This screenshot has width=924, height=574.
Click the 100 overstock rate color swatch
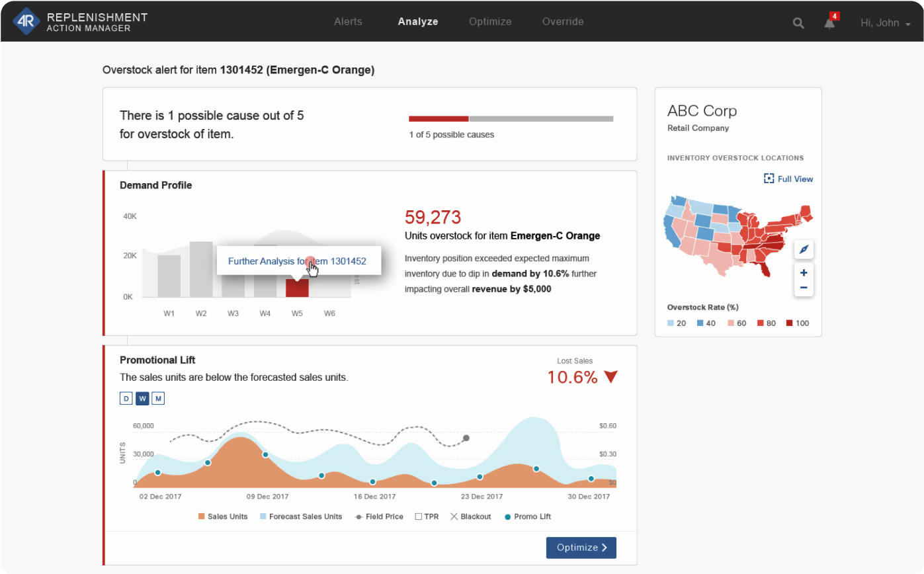click(790, 323)
